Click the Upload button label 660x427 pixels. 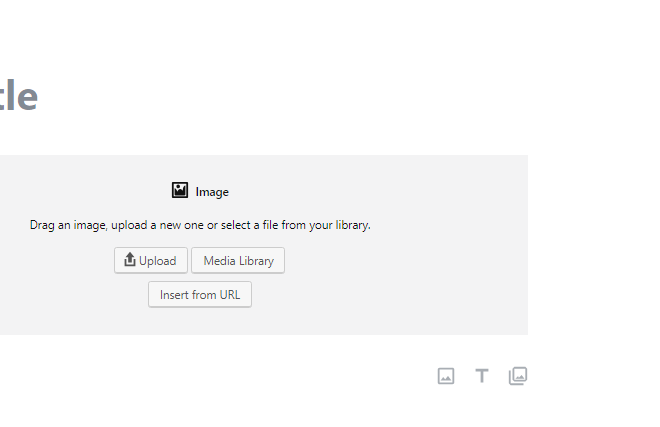coord(157,261)
